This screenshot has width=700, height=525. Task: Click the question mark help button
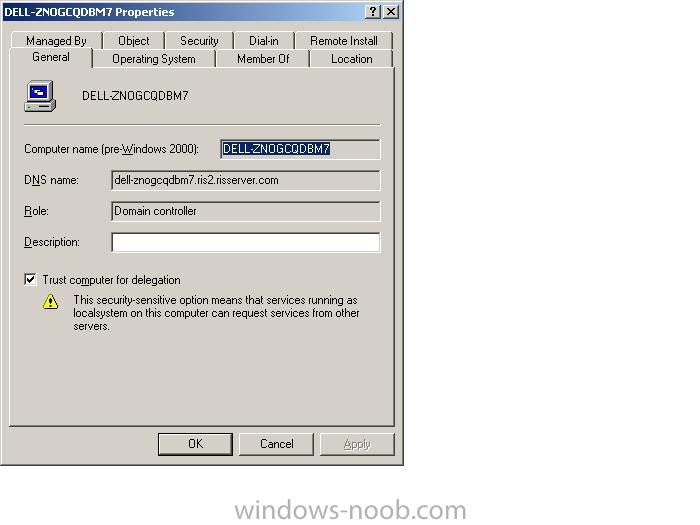click(x=372, y=12)
